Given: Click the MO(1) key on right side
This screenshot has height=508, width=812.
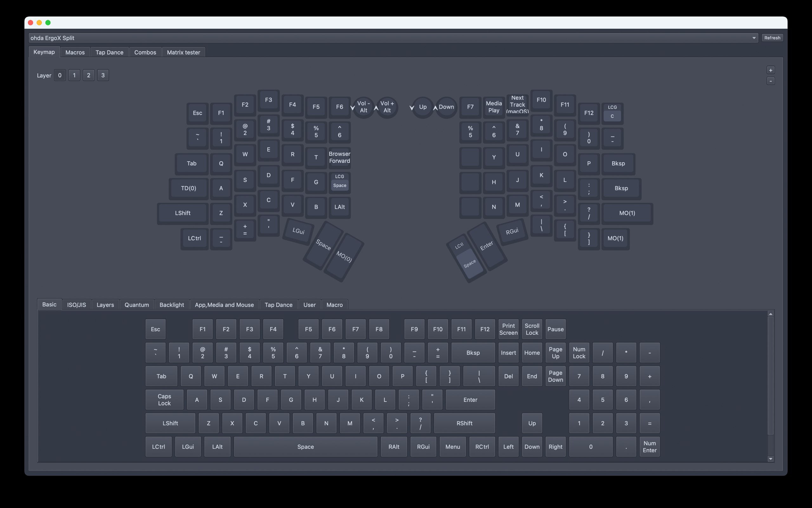Looking at the screenshot, I should click(x=627, y=213).
